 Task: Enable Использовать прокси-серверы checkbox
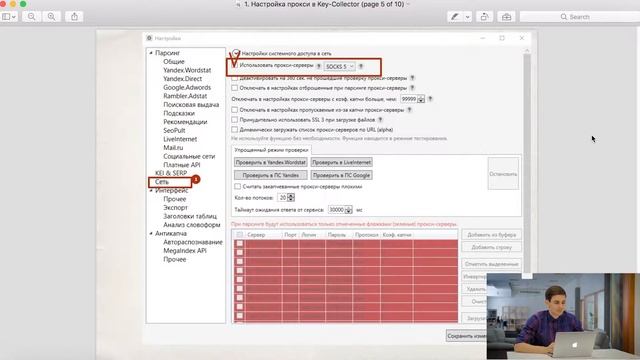235,65
